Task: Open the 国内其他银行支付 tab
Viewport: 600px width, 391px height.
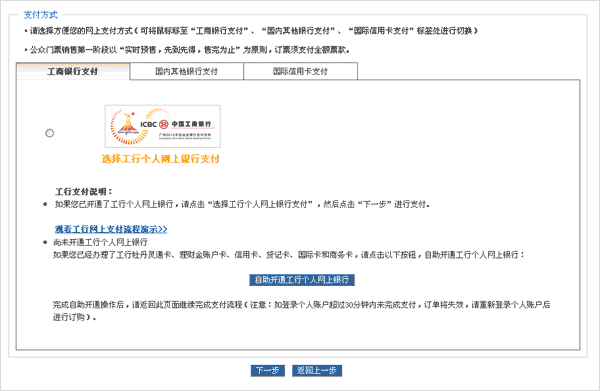Action: (x=186, y=71)
